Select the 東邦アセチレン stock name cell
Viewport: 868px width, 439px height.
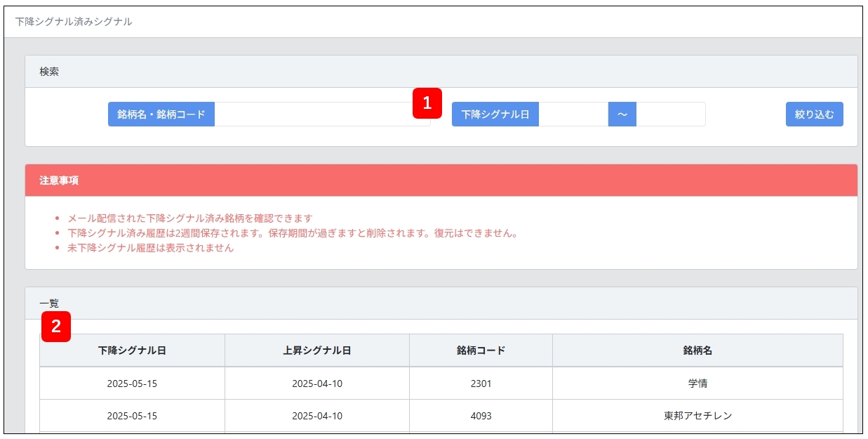pos(697,416)
